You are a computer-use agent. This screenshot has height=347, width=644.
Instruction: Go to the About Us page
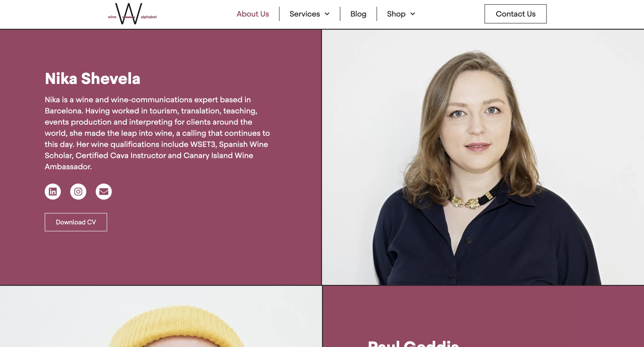tap(253, 14)
